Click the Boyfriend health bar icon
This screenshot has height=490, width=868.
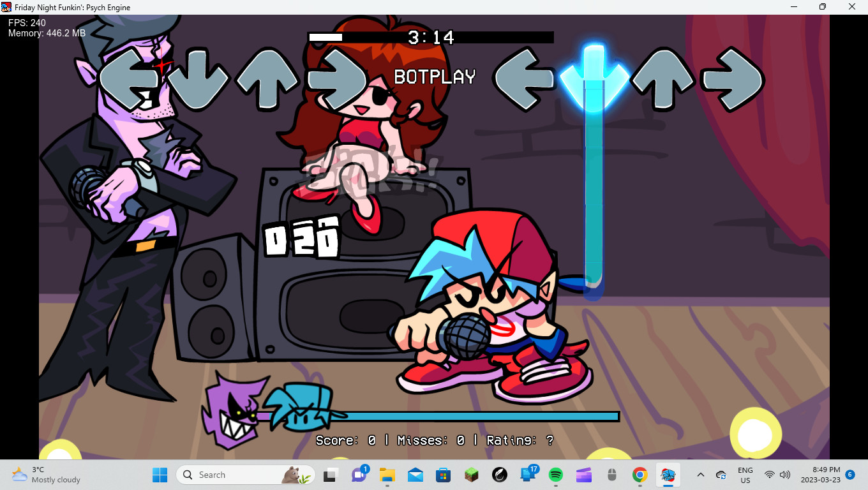[299, 408]
